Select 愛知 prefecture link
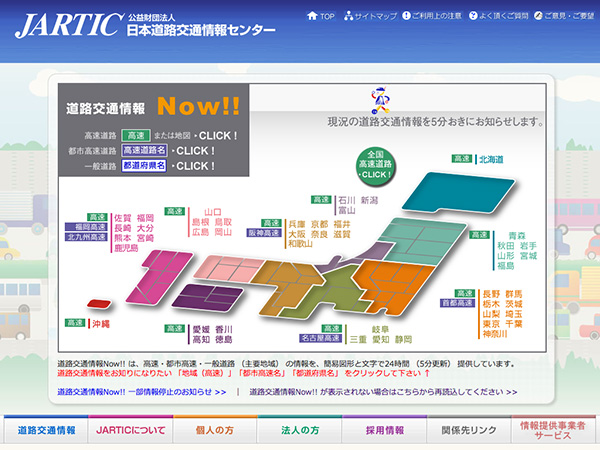The width and height of the screenshot is (600, 450). (x=381, y=339)
